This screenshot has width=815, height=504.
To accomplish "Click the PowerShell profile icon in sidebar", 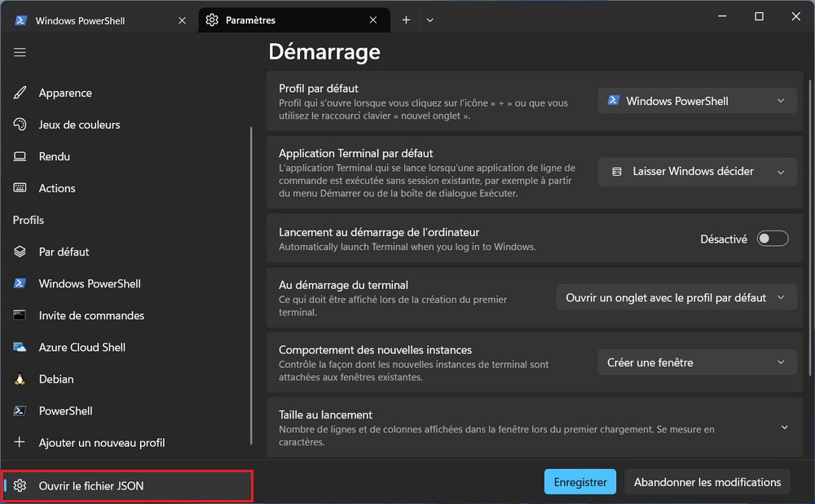I will click(20, 410).
